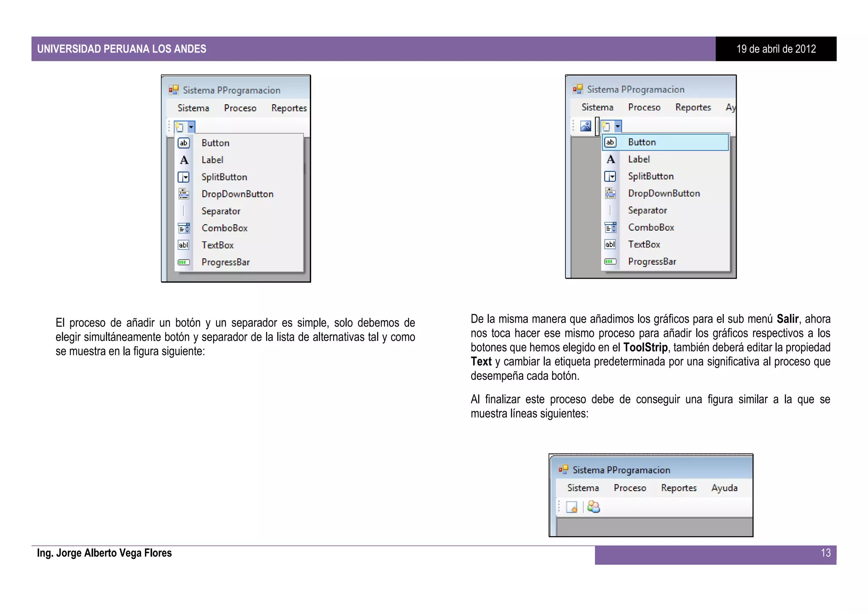Click the users icon in bottom toolbar

point(593,507)
